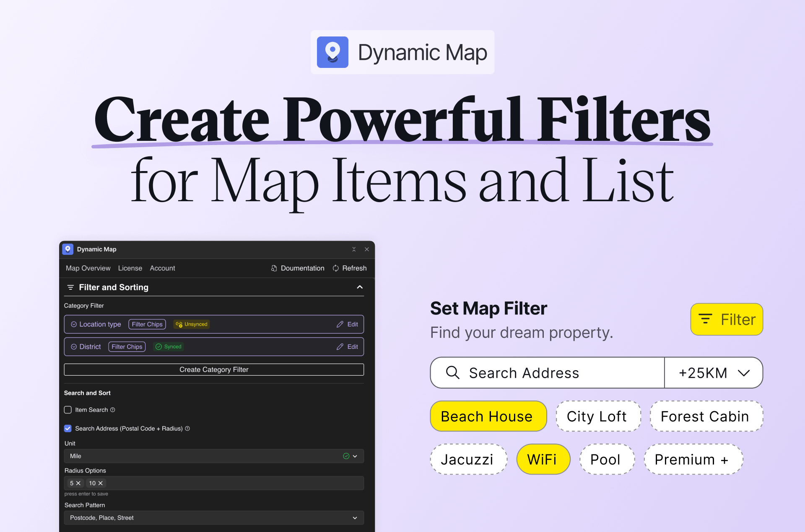Click the 'press enter to save' hint
This screenshot has height=532, width=805.
[86, 494]
